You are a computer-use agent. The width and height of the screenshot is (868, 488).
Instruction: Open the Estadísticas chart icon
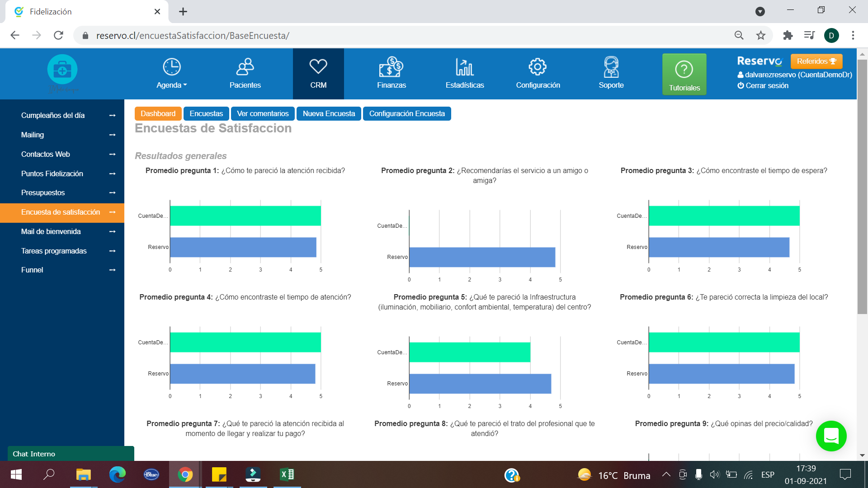pyautogui.click(x=464, y=68)
